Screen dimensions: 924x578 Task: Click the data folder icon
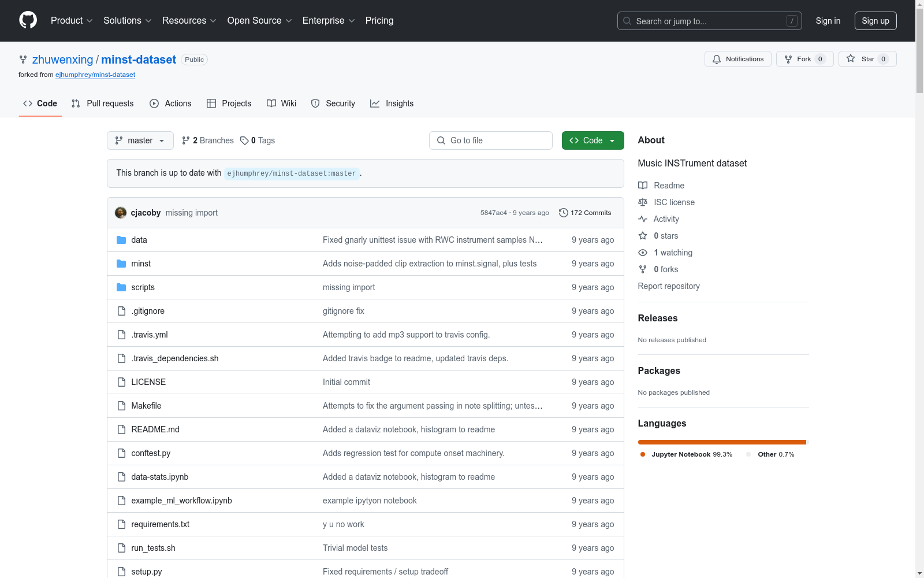[121, 240]
